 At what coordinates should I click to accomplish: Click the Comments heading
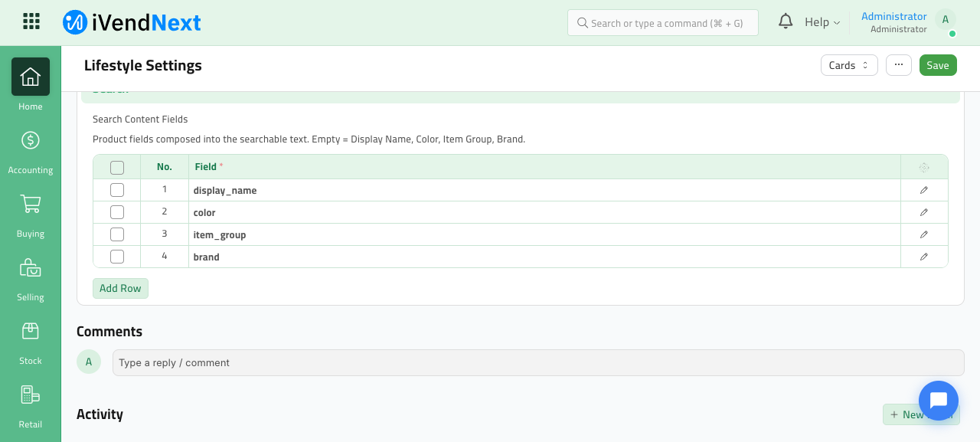click(x=109, y=332)
